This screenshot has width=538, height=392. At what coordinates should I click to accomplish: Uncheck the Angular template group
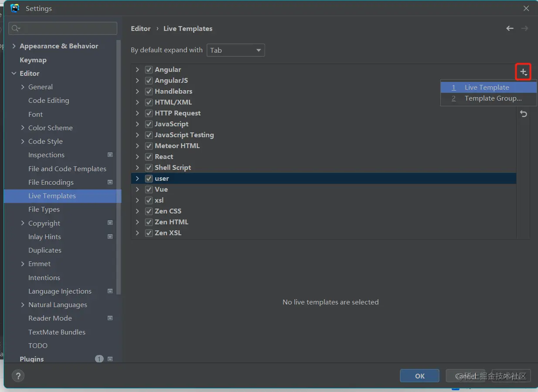(149, 70)
